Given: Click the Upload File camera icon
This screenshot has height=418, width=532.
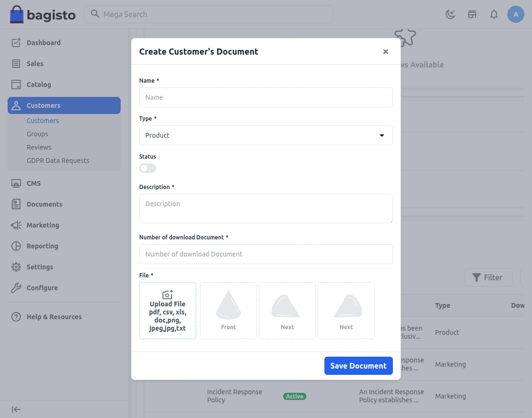Looking at the screenshot, I should pyautogui.click(x=168, y=294).
